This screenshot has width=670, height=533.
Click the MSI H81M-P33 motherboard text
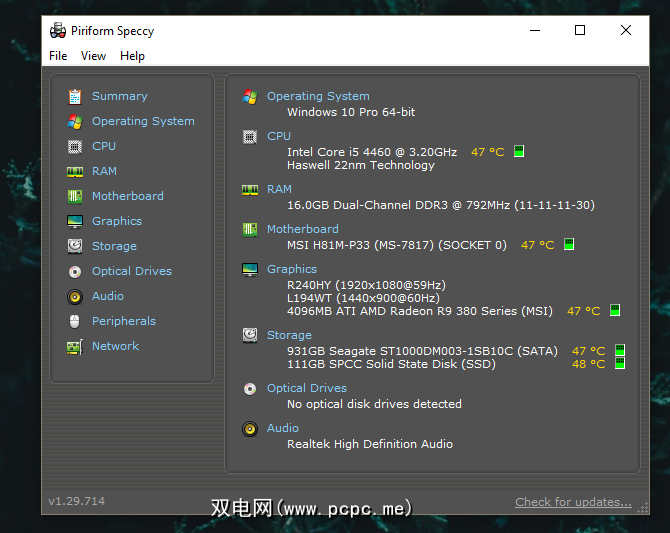point(397,245)
